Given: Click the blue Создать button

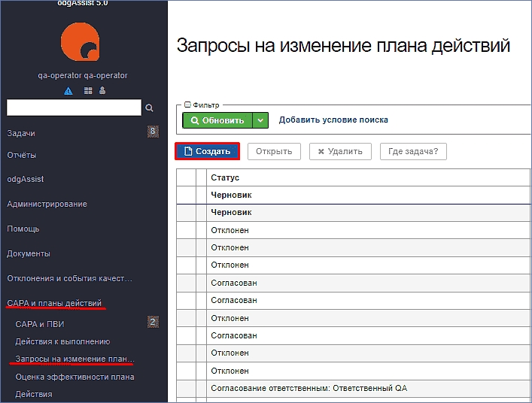Looking at the screenshot, I should click(207, 151).
